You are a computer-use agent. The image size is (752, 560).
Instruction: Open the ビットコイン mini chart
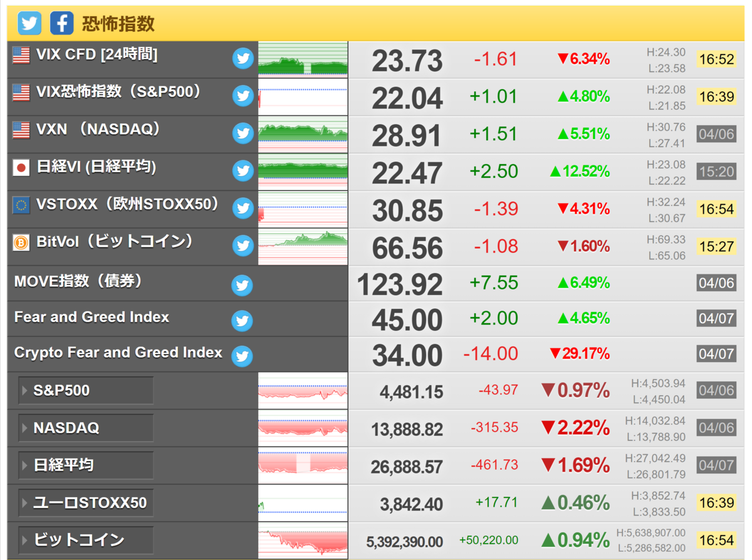[303, 541]
